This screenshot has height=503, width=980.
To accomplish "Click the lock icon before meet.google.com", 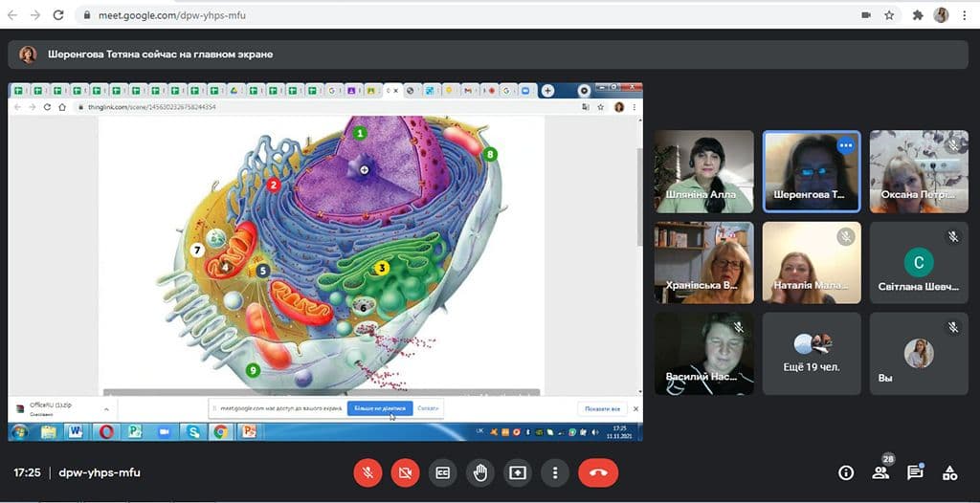I will [87, 15].
